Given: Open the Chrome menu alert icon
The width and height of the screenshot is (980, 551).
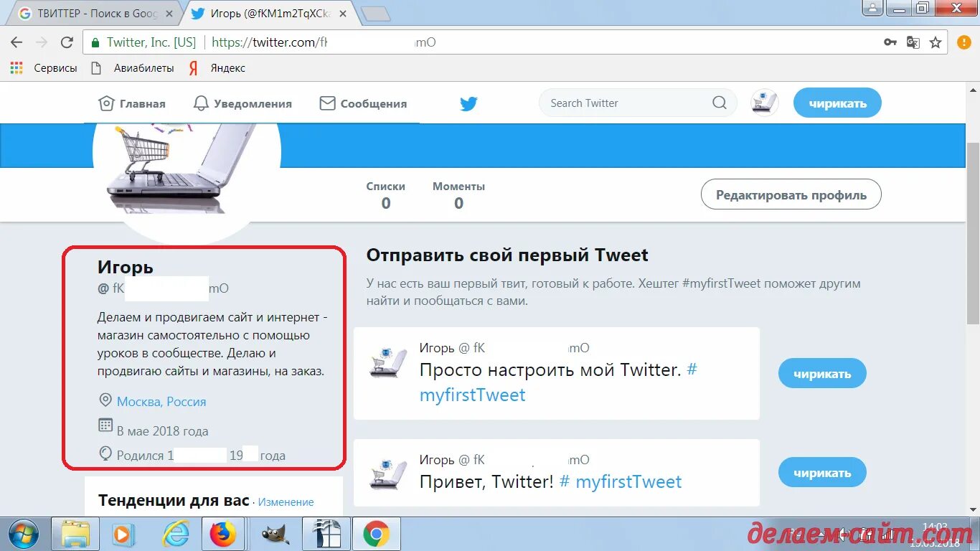Looking at the screenshot, I should (964, 42).
